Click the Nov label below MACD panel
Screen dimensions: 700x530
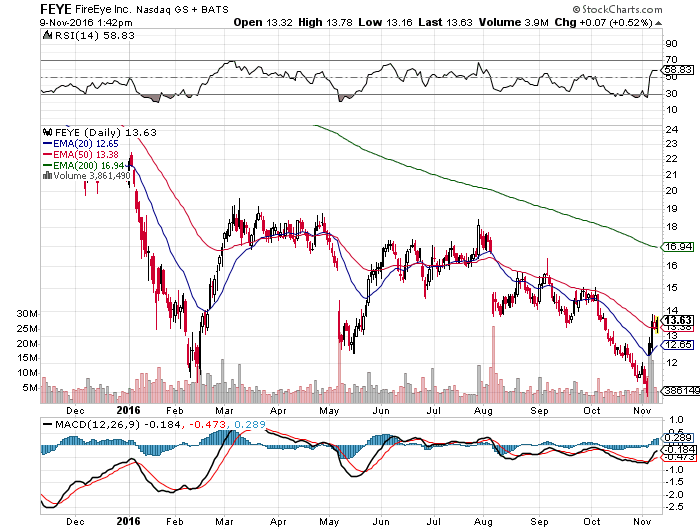(642, 521)
